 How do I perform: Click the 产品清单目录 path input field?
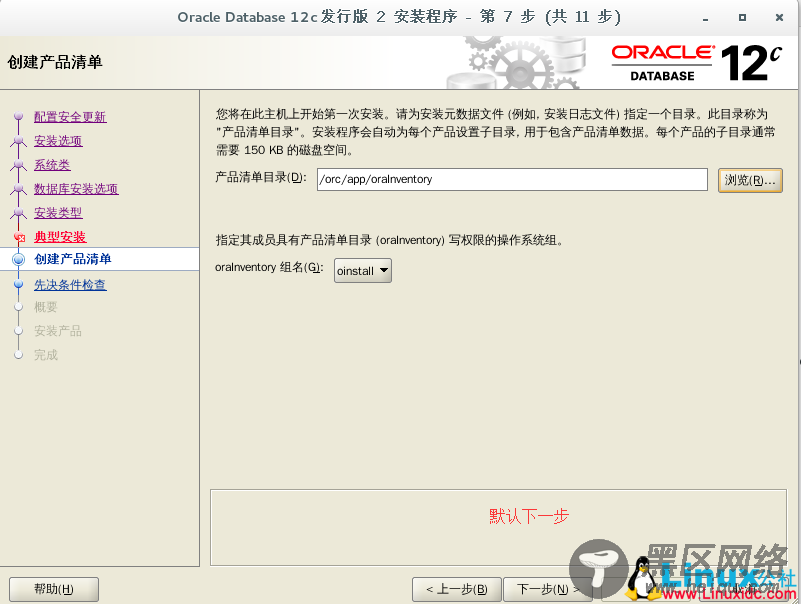[512, 179]
